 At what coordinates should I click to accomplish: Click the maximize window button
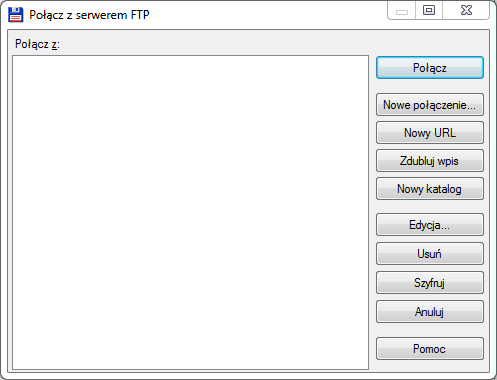pyautogui.click(x=429, y=10)
